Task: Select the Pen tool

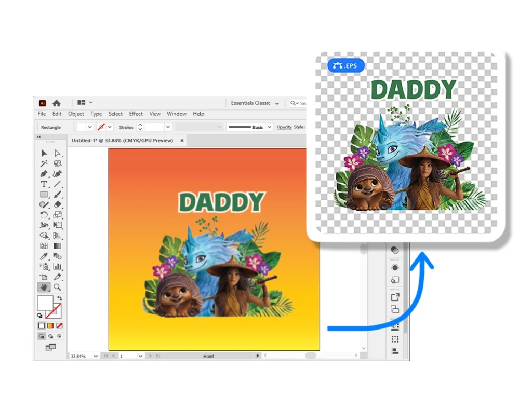Action: pos(44,174)
